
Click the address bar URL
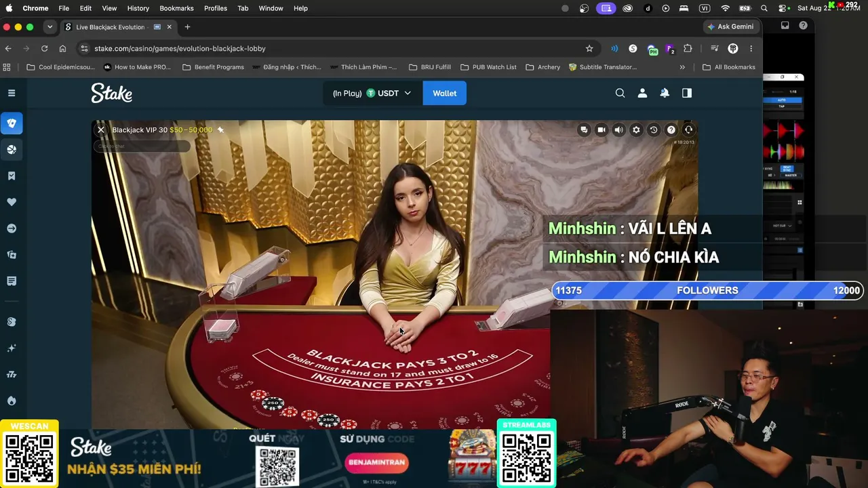tap(180, 48)
